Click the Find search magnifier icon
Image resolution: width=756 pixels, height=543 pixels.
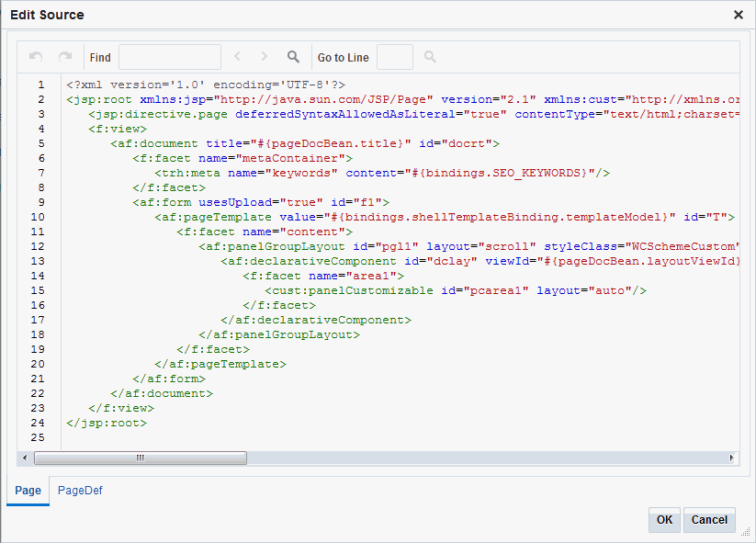[293, 57]
